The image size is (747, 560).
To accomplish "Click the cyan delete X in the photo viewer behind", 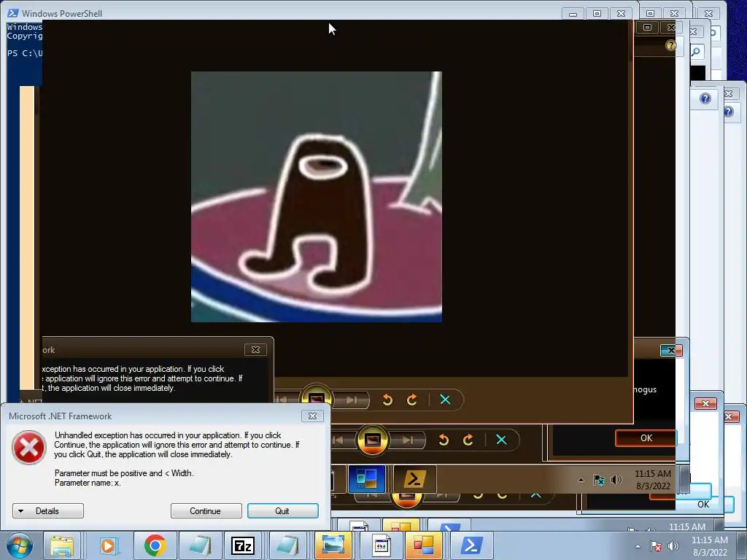I will pos(501,440).
